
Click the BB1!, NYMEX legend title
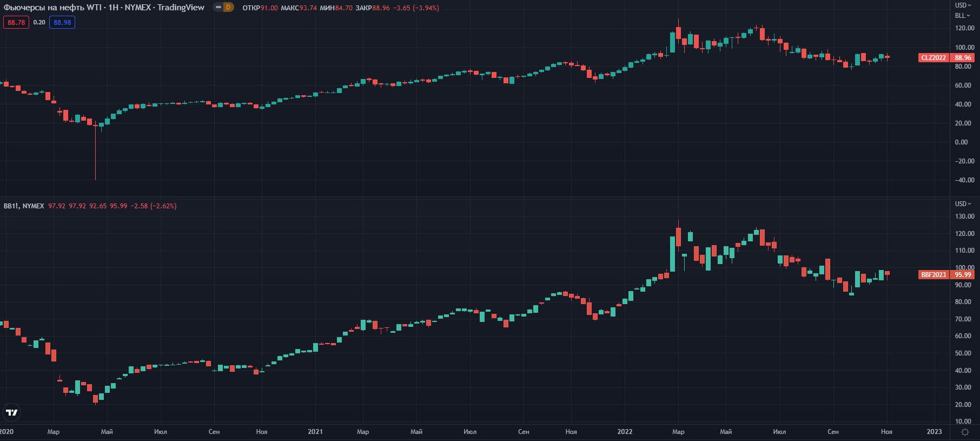[24, 206]
